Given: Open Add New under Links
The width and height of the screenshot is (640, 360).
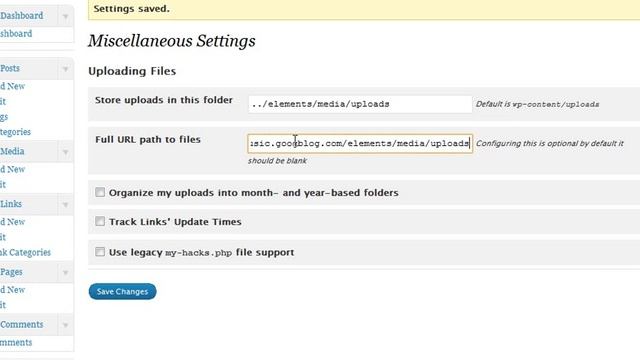Looking at the screenshot, I should tap(13, 222).
